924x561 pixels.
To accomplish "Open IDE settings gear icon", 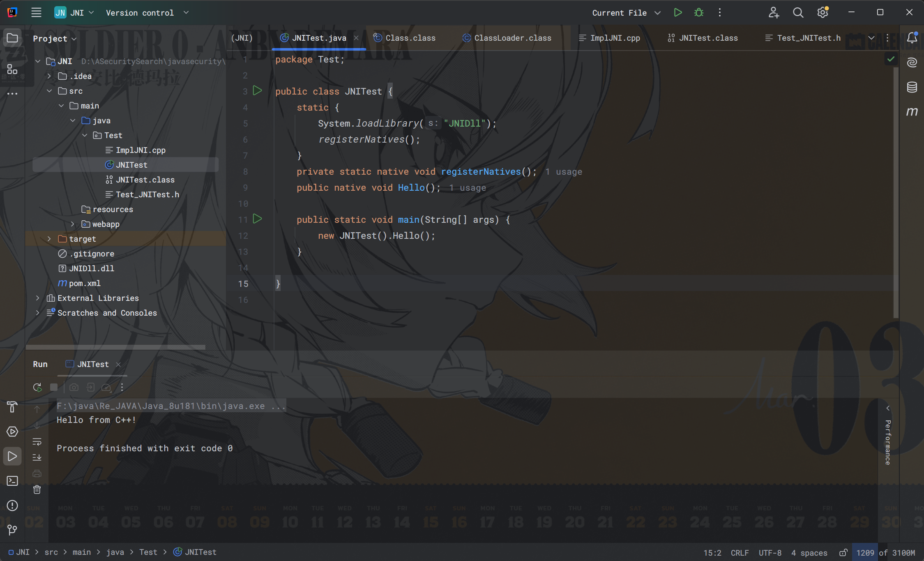I will (823, 12).
